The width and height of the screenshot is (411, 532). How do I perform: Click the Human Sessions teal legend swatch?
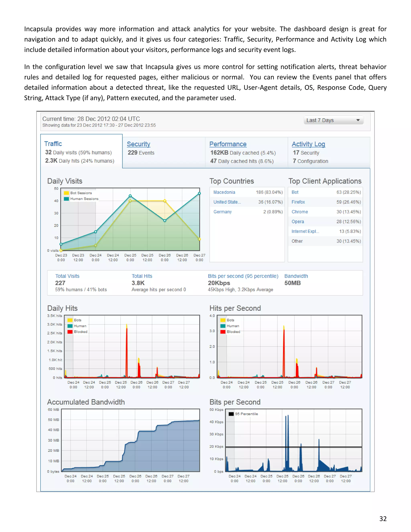[66, 199]
